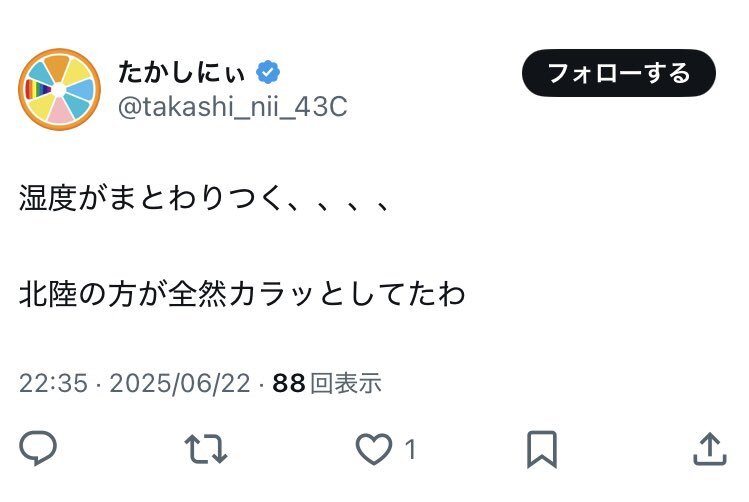Click the 2025/06/22 date
The image size is (749, 502).
180,383
